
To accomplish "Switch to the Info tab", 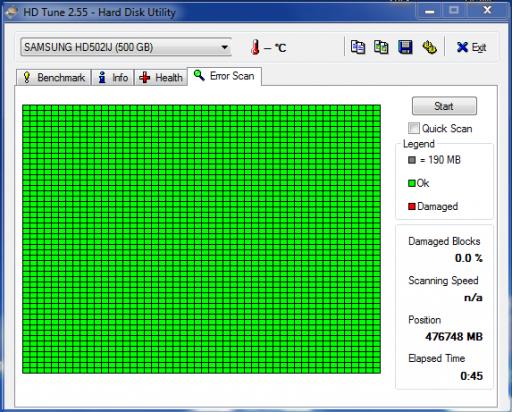I will coord(113,77).
